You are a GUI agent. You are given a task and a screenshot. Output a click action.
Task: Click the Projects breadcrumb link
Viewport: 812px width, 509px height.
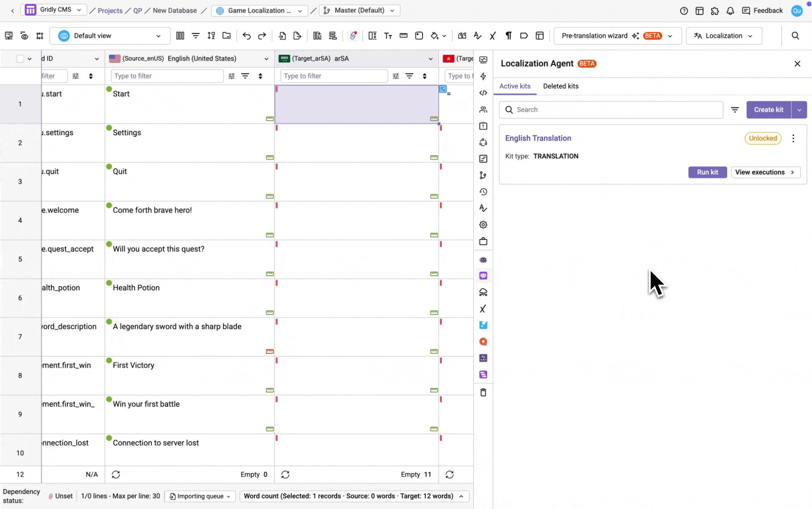[110, 10]
